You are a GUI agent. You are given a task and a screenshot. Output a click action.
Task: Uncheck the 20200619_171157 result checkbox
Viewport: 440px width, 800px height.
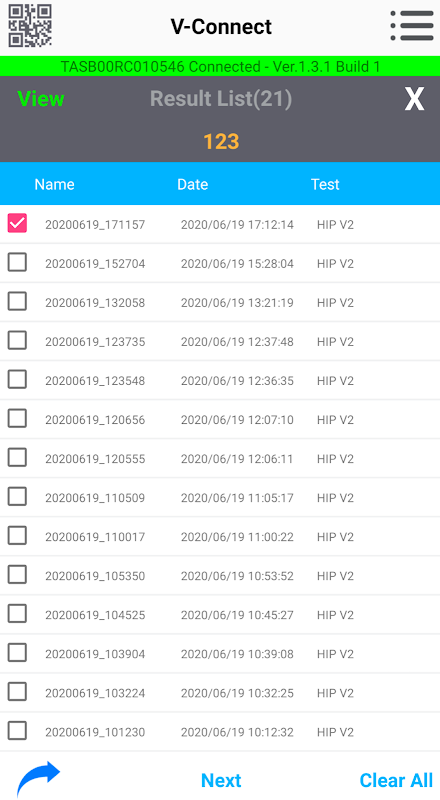pos(17,223)
